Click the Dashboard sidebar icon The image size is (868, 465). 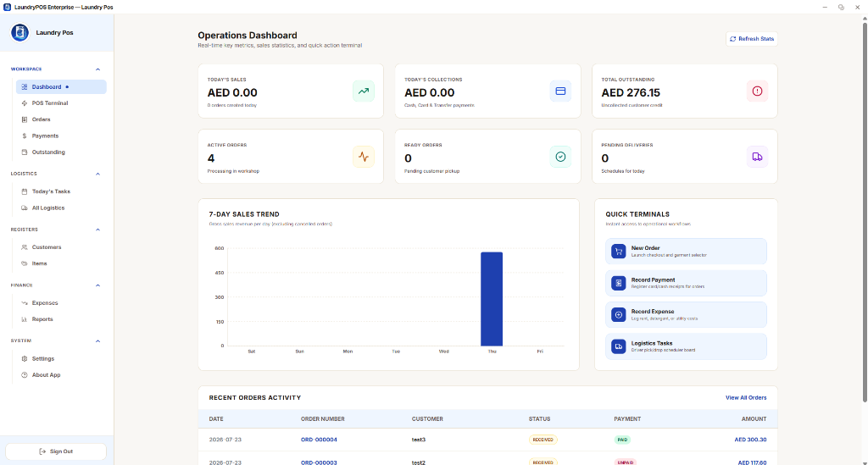[x=25, y=86]
